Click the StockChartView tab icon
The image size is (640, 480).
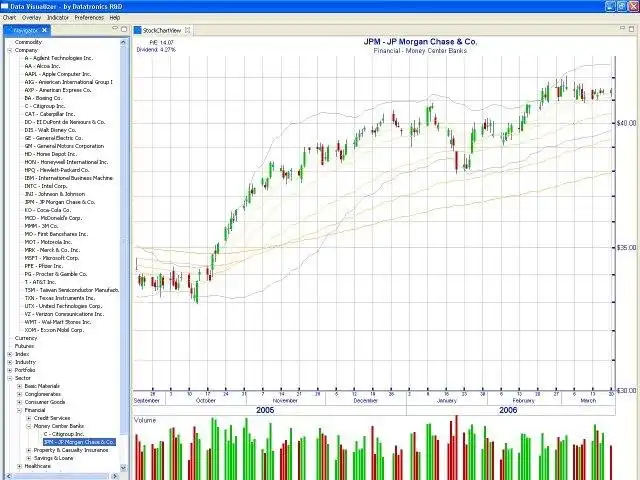pos(138,30)
